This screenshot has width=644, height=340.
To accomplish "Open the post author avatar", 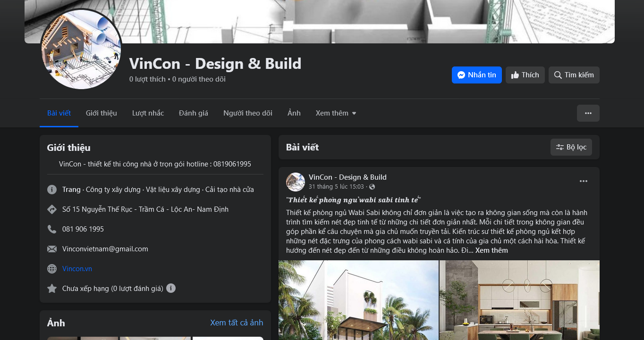I will click(296, 182).
